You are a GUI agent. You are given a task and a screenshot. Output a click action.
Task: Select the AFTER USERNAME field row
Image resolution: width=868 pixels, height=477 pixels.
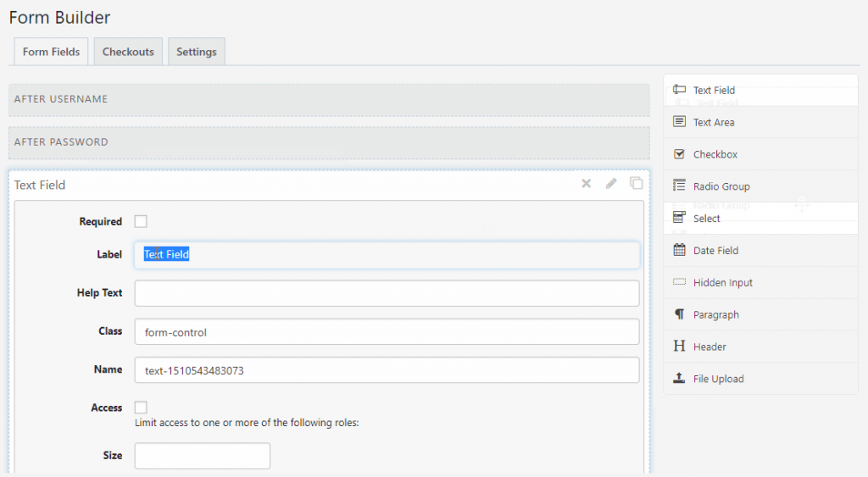point(329,100)
